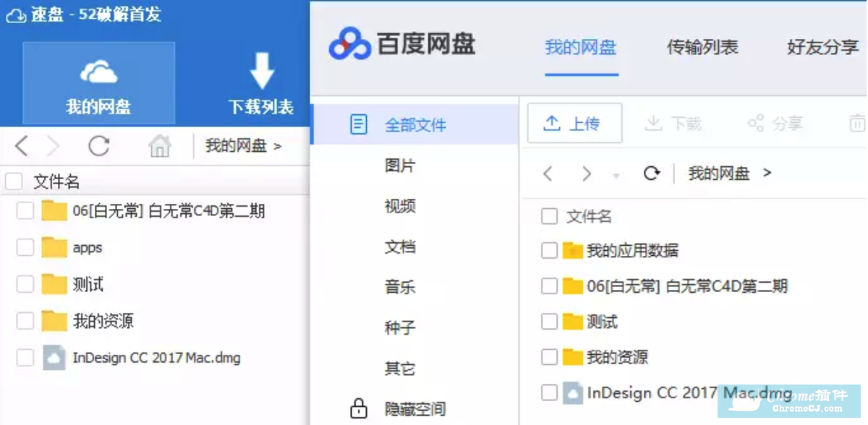Toggle select-all 文件名 checkbox in 百度网盘
Image resolution: width=868 pixels, height=425 pixels.
tap(550, 215)
